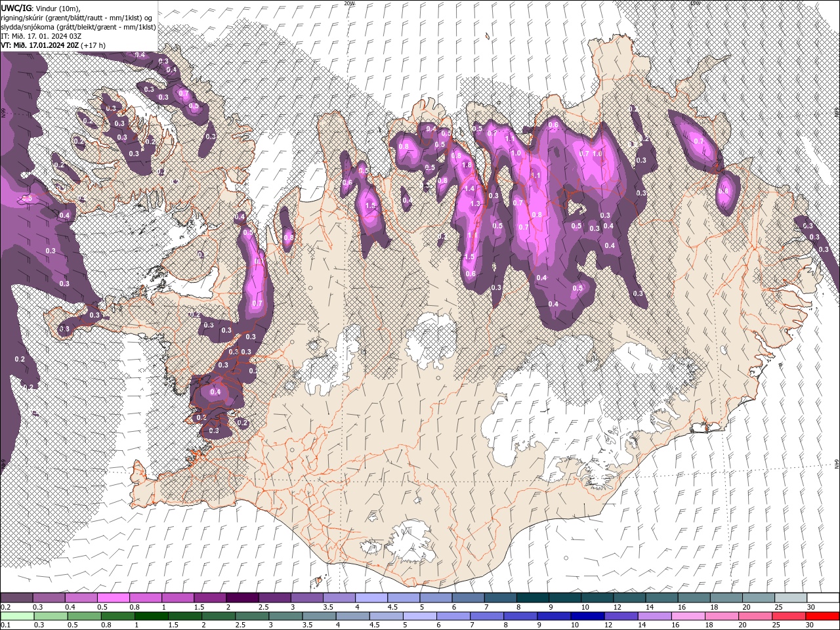Click the 'rigning/skúrir' legend description line

tap(77, 17)
